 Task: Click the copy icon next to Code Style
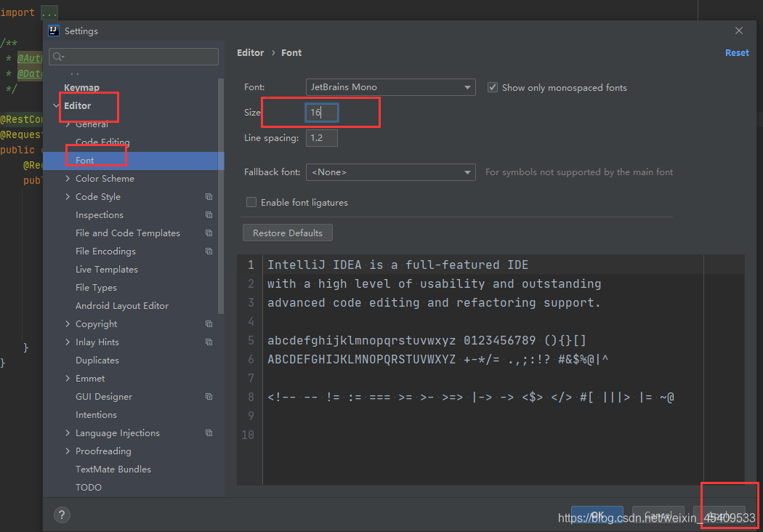pos(209,197)
